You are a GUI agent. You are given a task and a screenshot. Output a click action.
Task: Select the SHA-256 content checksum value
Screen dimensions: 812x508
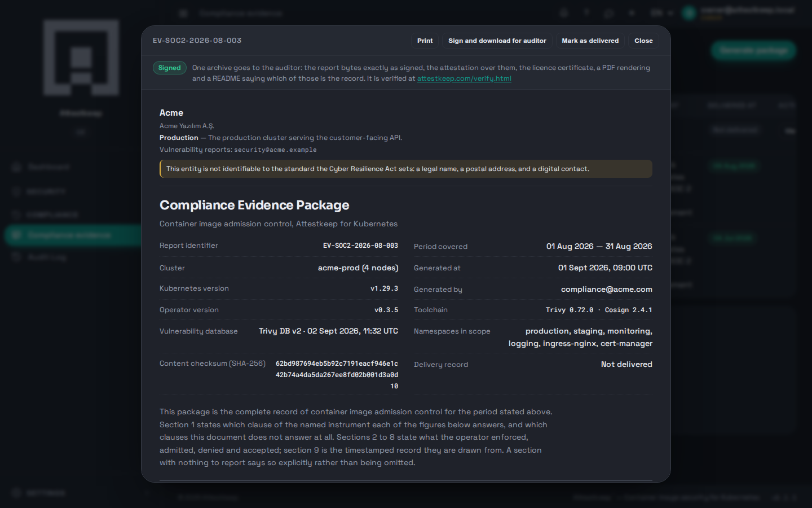pyautogui.click(x=337, y=375)
